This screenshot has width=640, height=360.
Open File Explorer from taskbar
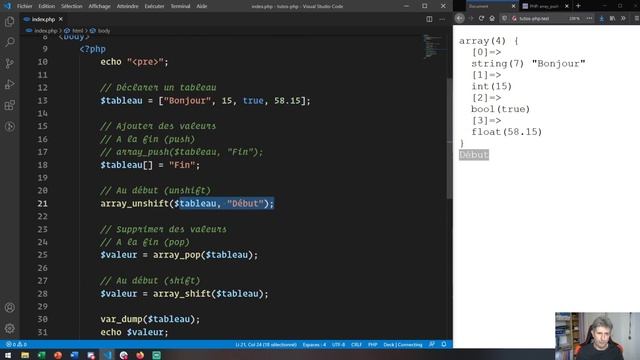(25, 355)
